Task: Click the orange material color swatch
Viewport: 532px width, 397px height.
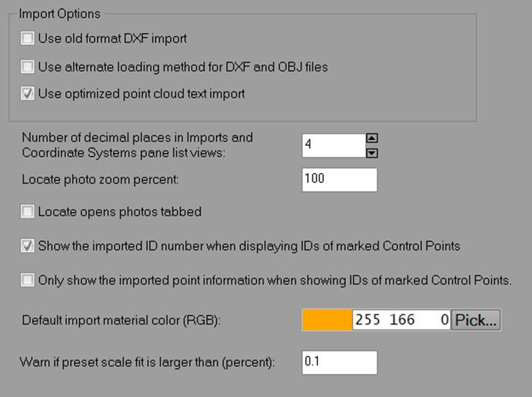Action: coord(327,320)
